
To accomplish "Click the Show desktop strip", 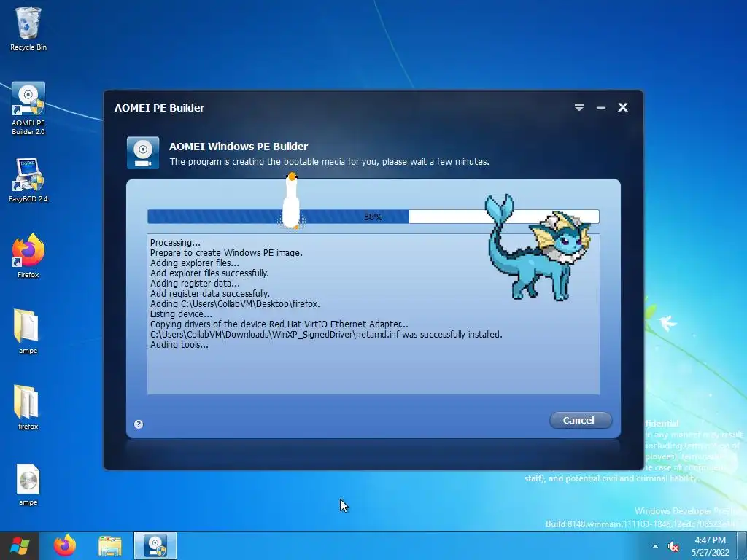I will click(741, 545).
